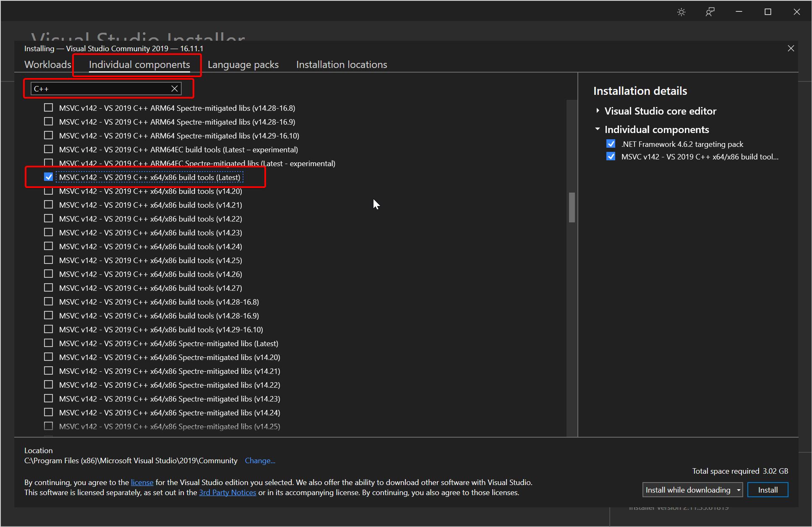Open the feedback icon in title bar
812x527 pixels.
710,12
